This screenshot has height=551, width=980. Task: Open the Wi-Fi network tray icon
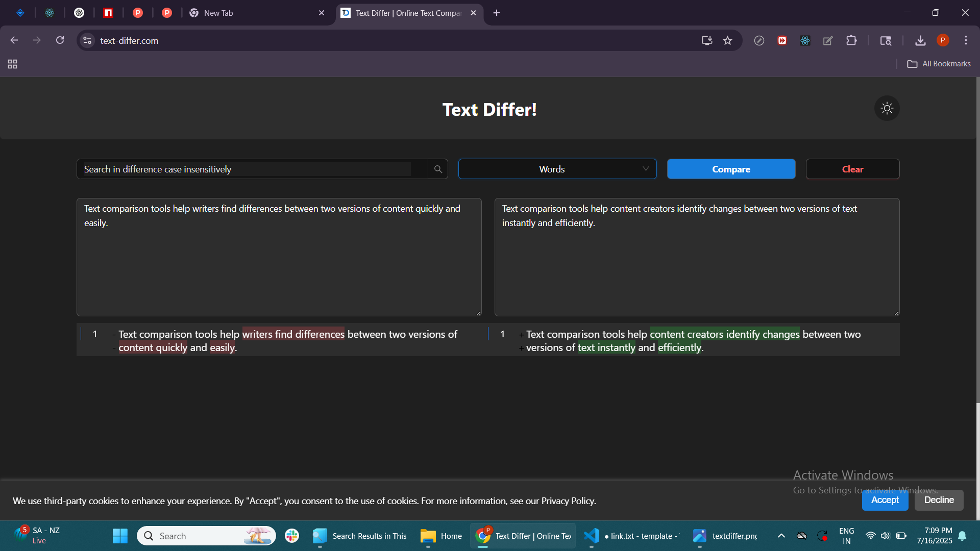(x=870, y=536)
